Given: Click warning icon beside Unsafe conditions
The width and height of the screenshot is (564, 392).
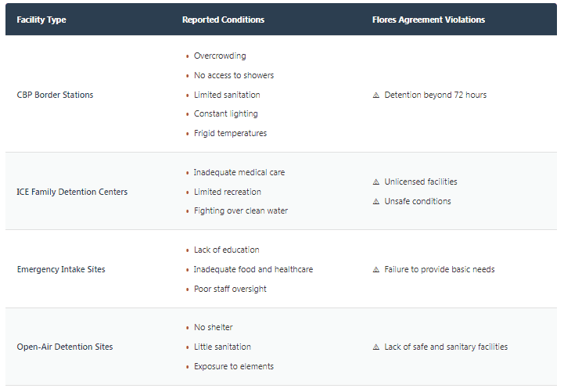Looking at the screenshot, I should tap(376, 202).
